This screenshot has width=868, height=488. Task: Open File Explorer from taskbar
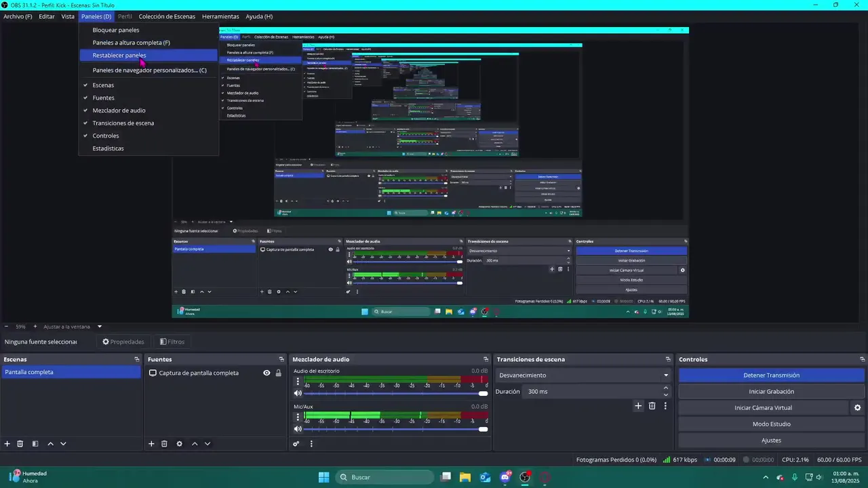tap(465, 477)
